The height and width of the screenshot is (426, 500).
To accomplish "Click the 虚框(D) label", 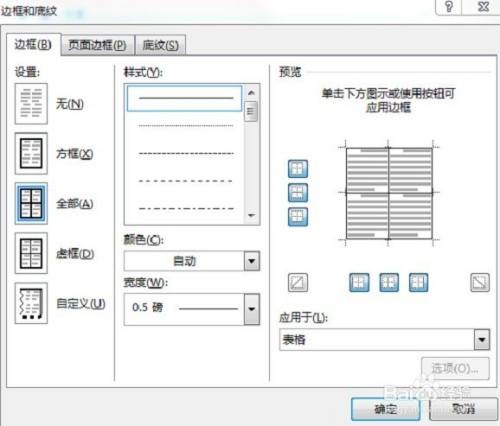I will (75, 254).
